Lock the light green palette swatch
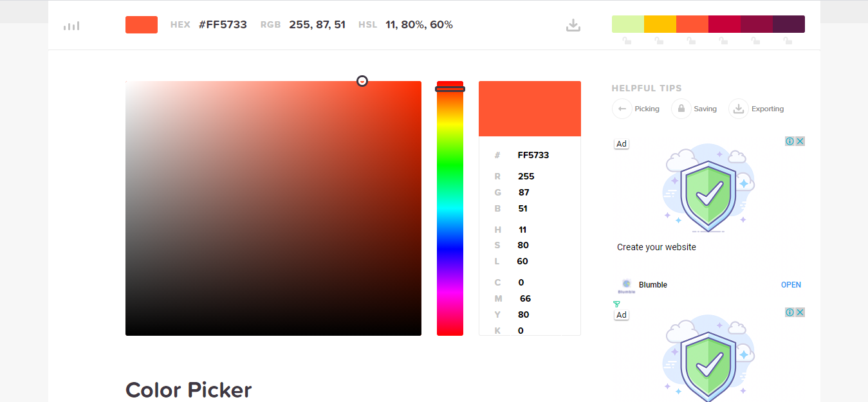 pyautogui.click(x=626, y=40)
